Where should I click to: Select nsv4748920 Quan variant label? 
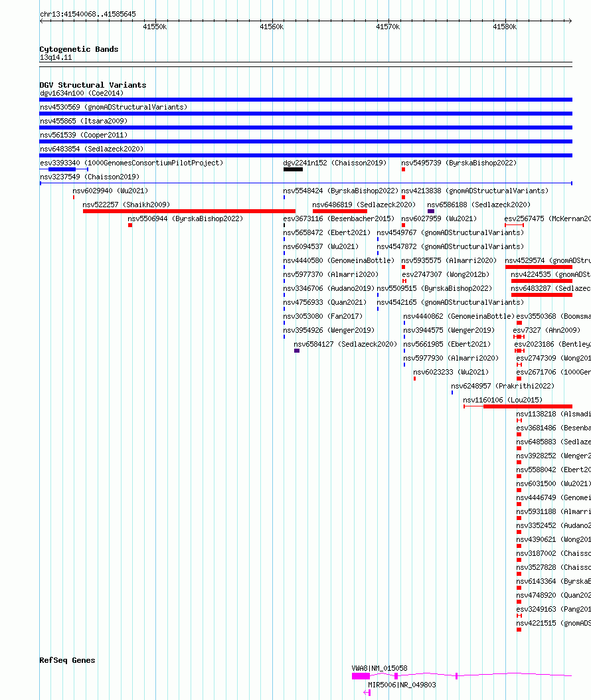(x=554, y=595)
